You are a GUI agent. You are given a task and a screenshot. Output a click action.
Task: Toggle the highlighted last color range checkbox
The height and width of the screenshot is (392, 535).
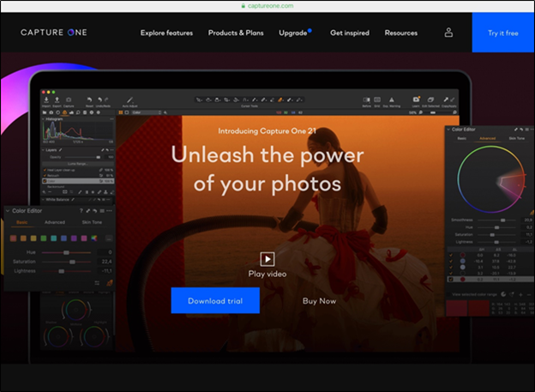(451, 280)
